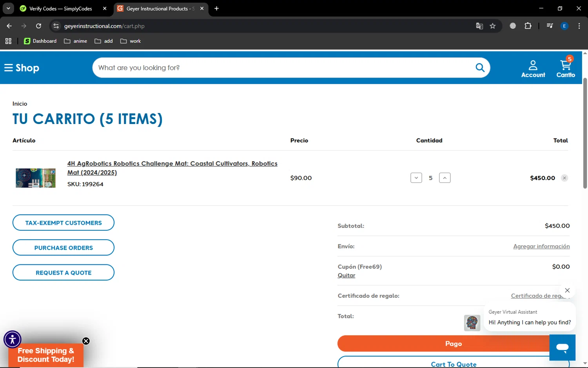
Task: Open a new browser tab
Action: 216,8
